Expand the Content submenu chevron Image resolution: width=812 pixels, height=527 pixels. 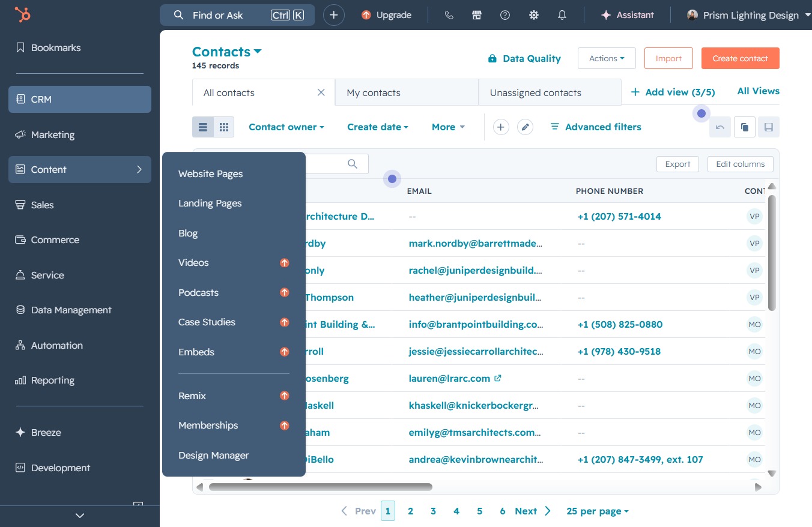click(x=139, y=169)
